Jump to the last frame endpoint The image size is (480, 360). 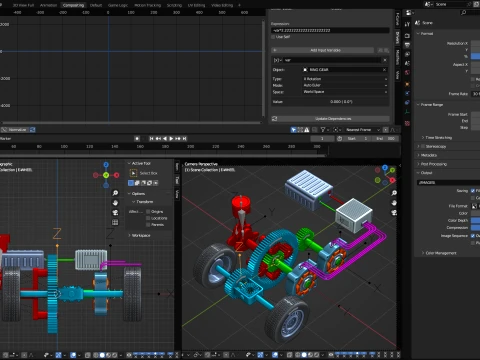185,138
